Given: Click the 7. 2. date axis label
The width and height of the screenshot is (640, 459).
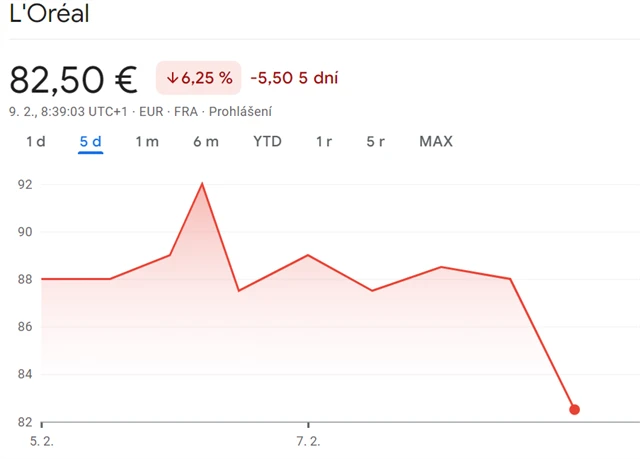Looking at the screenshot, I should point(308,441).
